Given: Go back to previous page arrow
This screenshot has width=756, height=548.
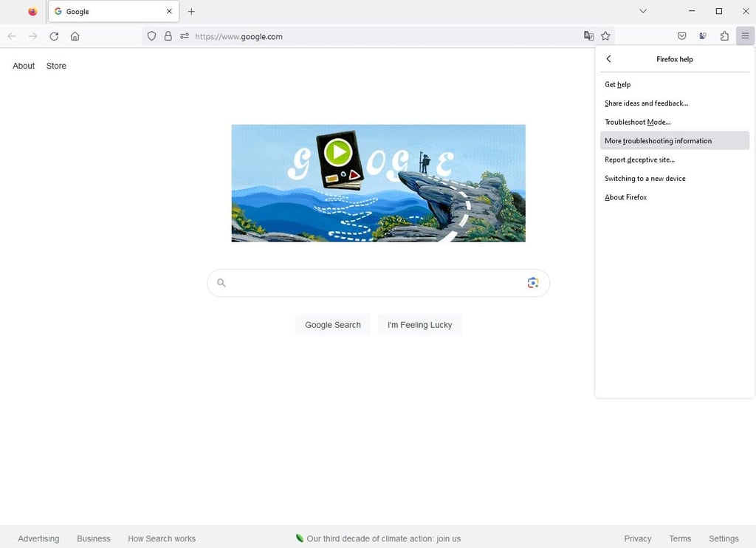Looking at the screenshot, I should coord(12,36).
